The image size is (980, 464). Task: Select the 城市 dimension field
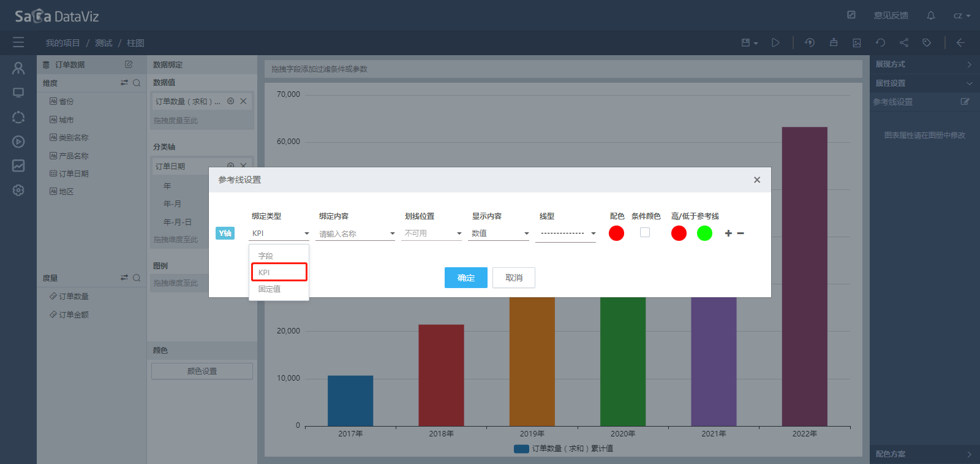click(66, 120)
